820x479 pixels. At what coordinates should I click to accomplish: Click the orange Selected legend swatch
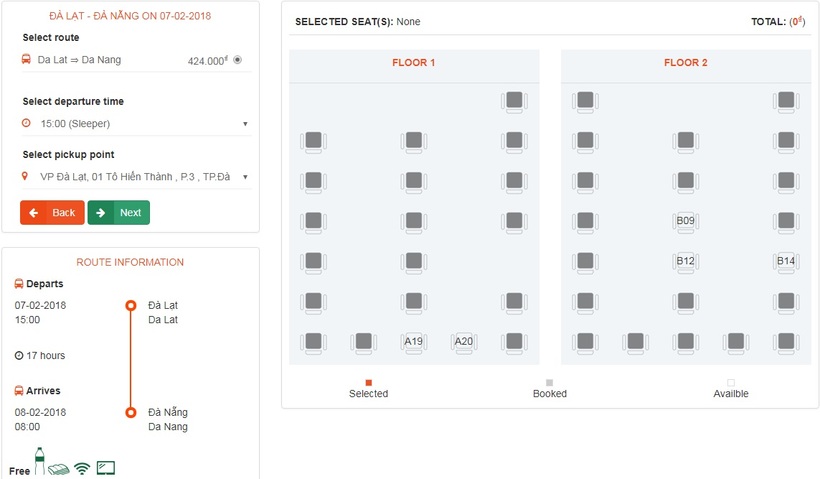(369, 383)
